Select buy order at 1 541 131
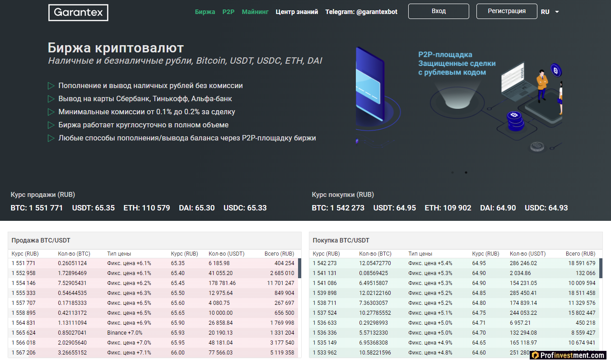Image resolution: width=611 pixels, height=364 pixels. pos(454,273)
